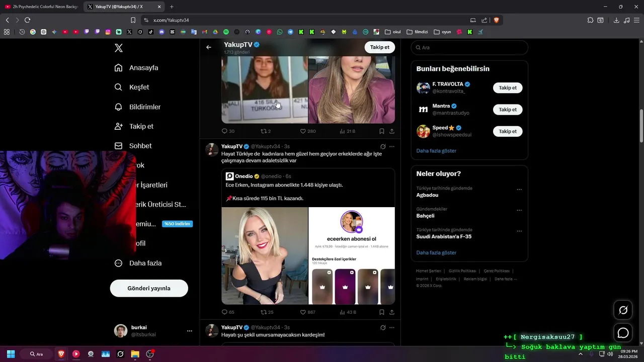
Task: Open Keşfet explore page
Action: click(x=132, y=87)
